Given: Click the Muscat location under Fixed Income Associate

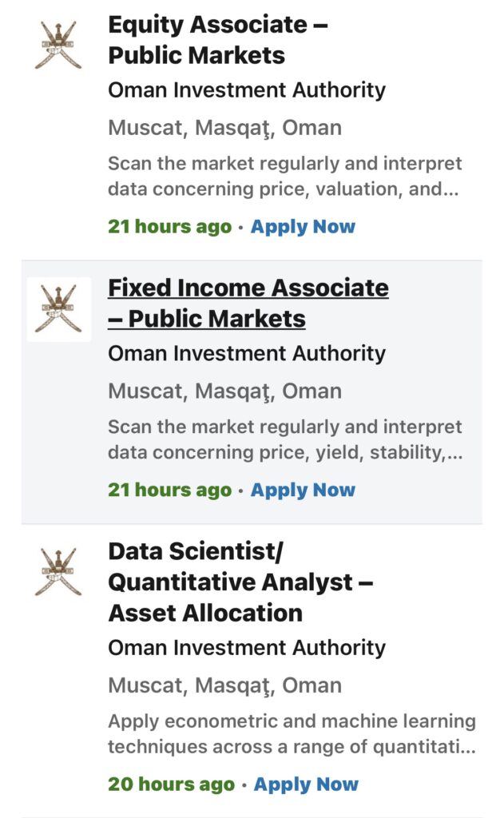Looking at the screenshot, I should 224,391.
